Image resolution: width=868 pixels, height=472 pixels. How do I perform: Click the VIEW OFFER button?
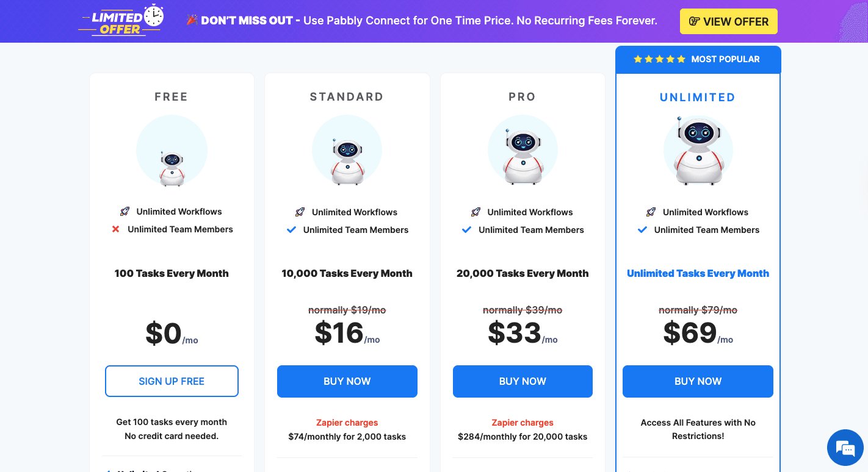[728, 21]
